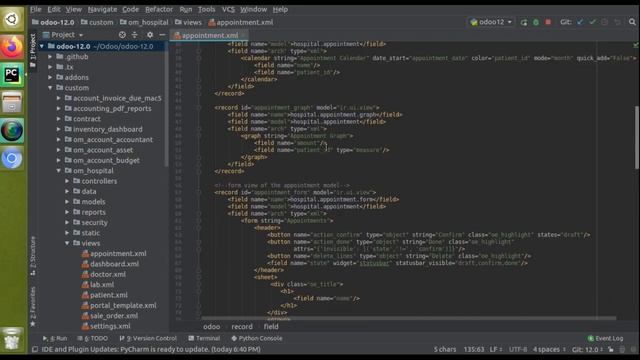Expand the .github folder
Viewport: 640px width, 360px height.
click(50, 57)
